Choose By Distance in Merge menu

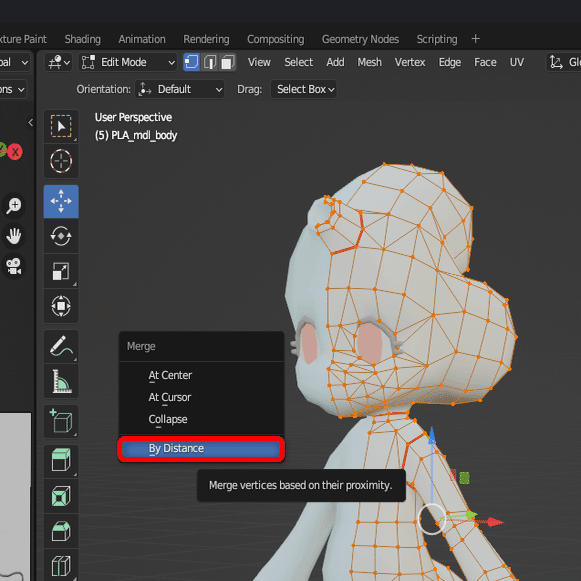pyautogui.click(x=201, y=449)
